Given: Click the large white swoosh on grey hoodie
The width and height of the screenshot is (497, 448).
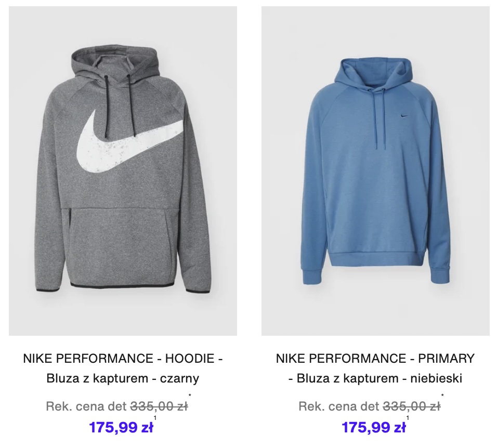Looking at the screenshot, I should tap(130, 141).
